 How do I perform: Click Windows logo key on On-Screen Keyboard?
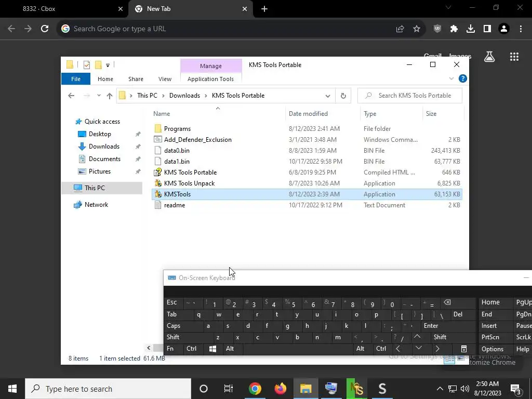pyautogui.click(x=212, y=349)
